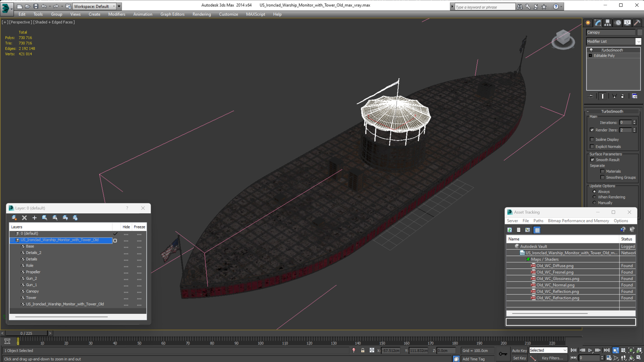This screenshot has width=644, height=362.
Task: Collapse the US_Ironclad_Warship layer tree
Action: (x=12, y=240)
